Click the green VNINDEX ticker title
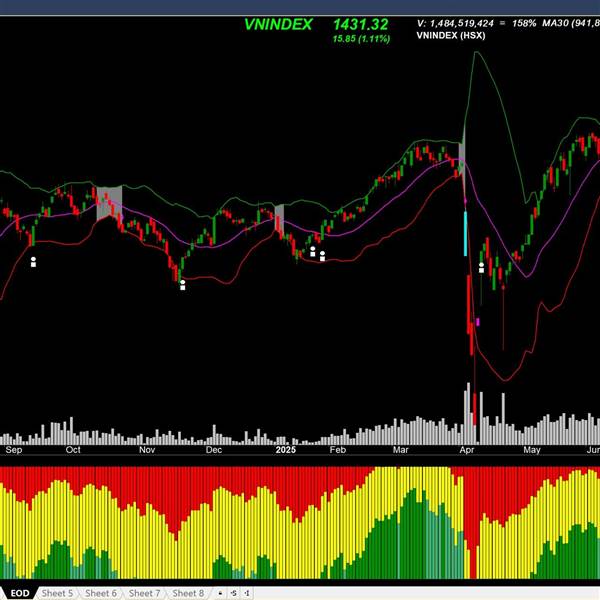 pyautogui.click(x=278, y=24)
